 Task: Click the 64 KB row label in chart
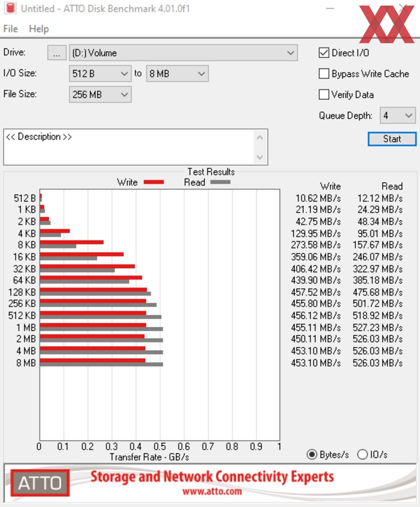(24, 280)
